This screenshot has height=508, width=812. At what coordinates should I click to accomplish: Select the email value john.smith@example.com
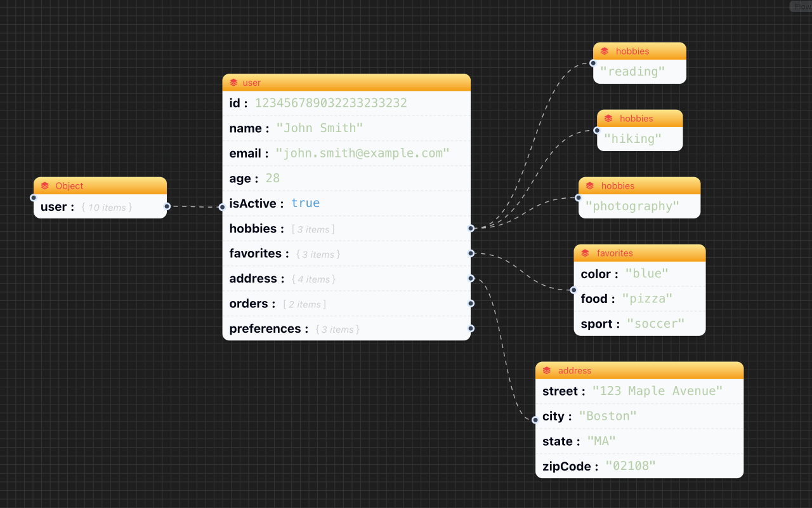pos(362,153)
